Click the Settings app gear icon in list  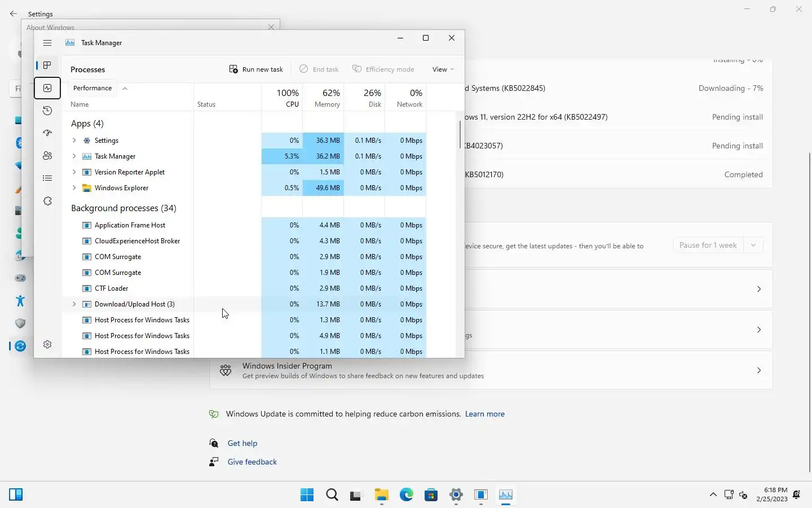(x=87, y=141)
